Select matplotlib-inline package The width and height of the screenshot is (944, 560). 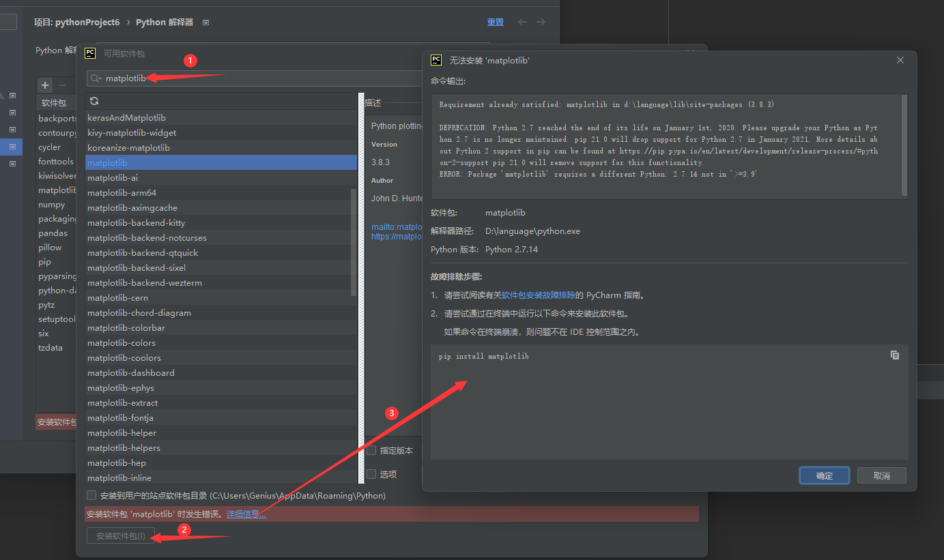[x=221, y=477]
